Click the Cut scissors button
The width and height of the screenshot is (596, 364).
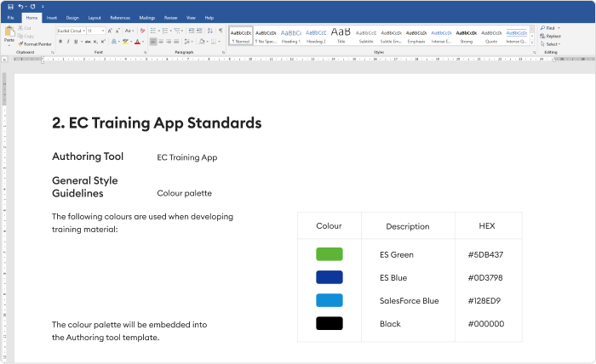tap(25, 28)
